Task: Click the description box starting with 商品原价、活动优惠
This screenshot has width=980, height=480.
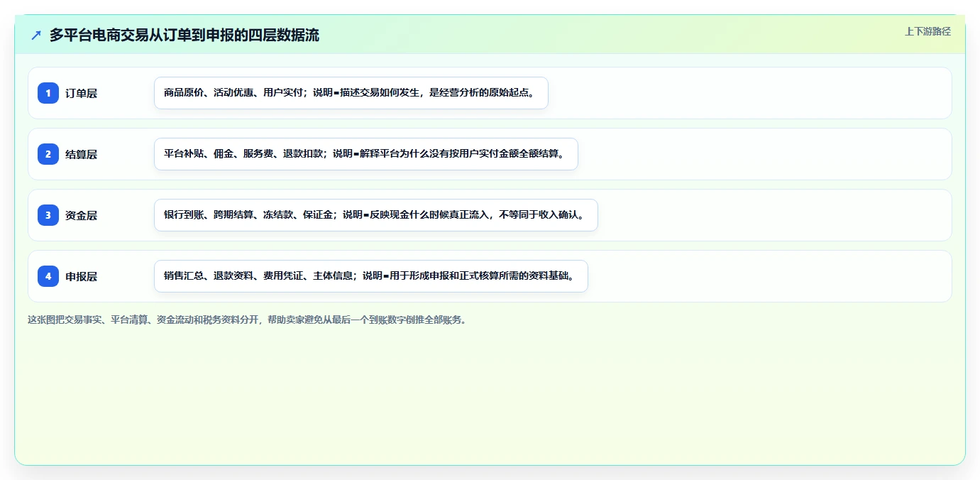Action: pyautogui.click(x=351, y=93)
